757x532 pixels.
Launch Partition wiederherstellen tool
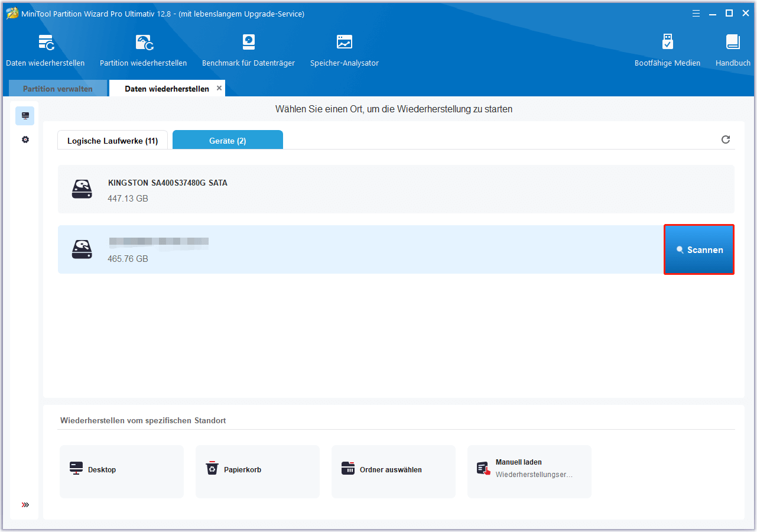144,50
